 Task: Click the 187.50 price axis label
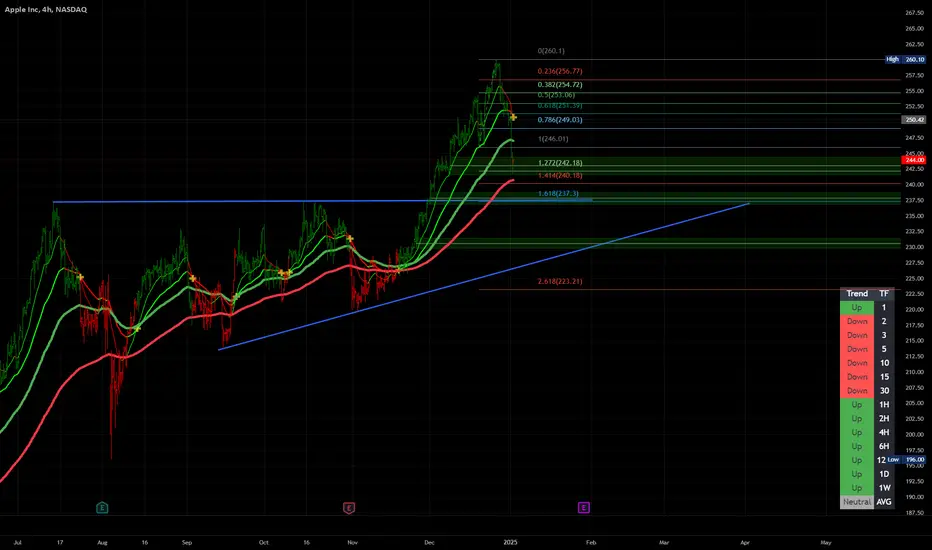click(914, 513)
